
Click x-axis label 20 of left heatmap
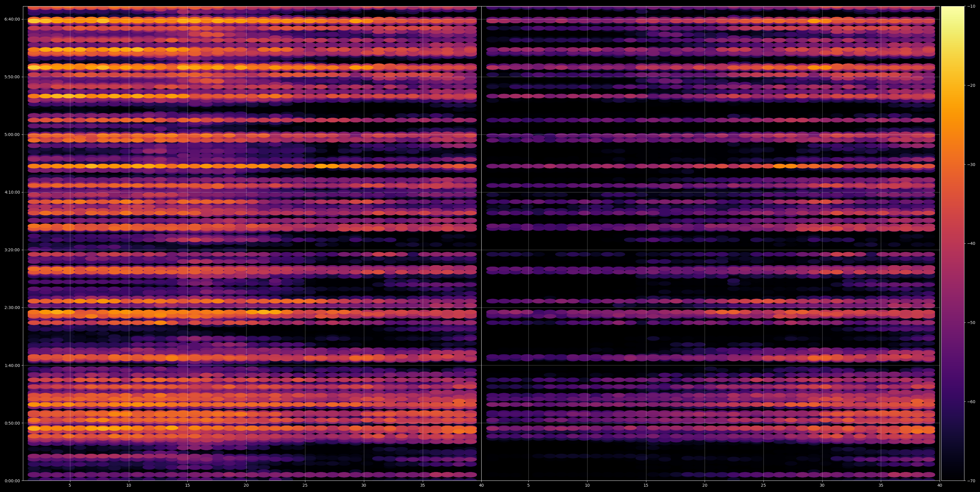[246, 486]
